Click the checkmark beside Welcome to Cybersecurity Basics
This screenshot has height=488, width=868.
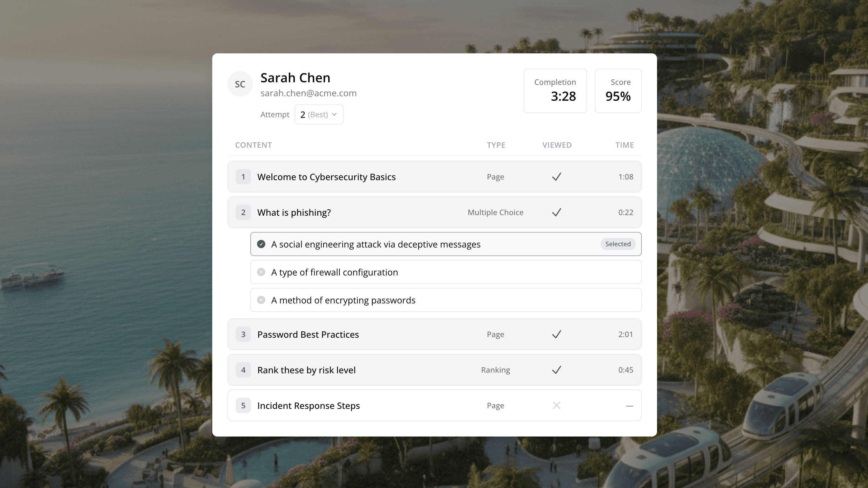[x=556, y=177]
